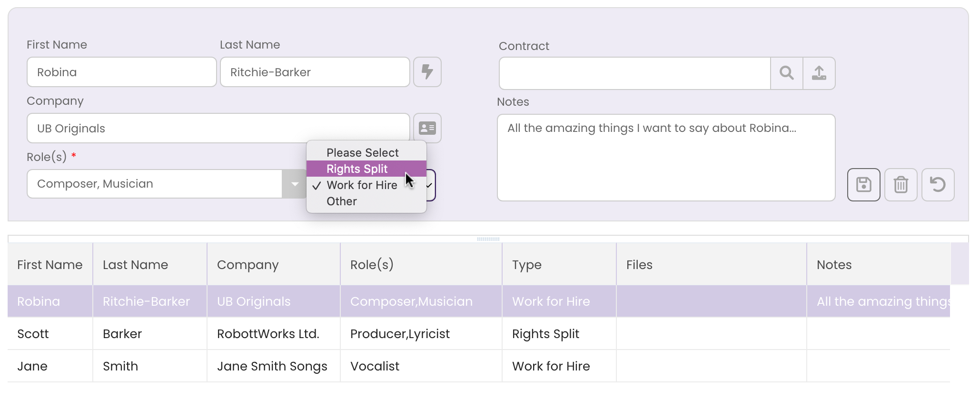Click the 'Composer,Musician' cell in the table
Viewport: 980px width, 420px height.
click(x=421, y=301)
